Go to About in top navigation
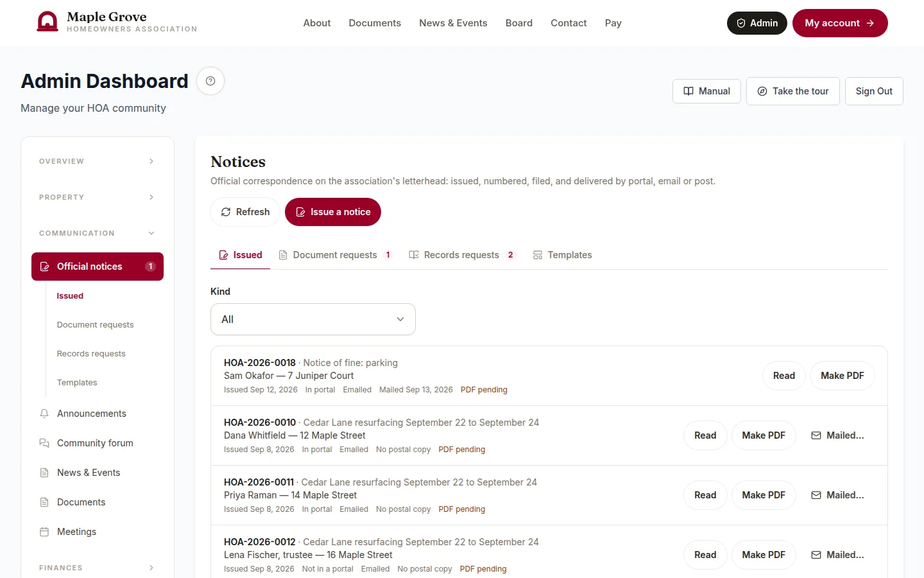Viewport: 924px width, 578px height. click(317, 23)
